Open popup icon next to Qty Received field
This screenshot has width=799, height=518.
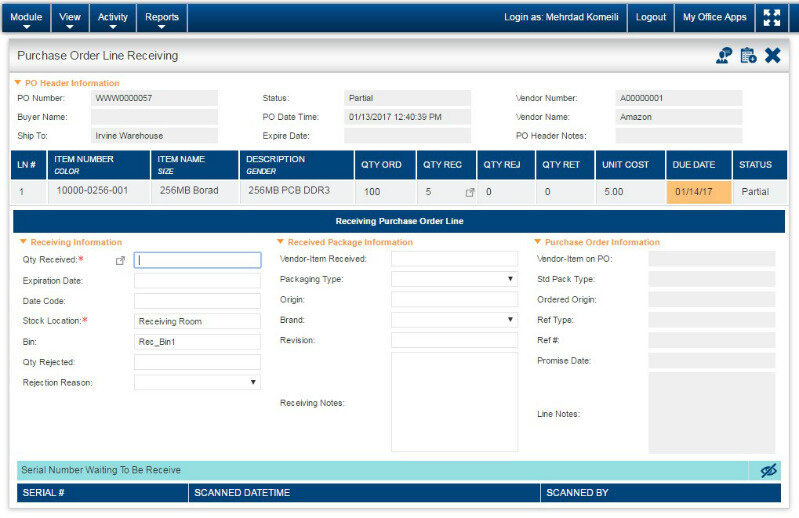(x=121, y=260)
